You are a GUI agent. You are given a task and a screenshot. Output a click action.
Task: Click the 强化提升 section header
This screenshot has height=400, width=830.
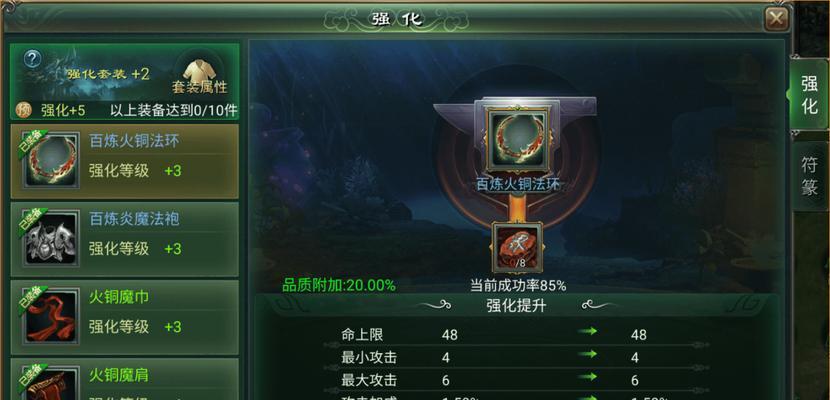coord(516,306)
